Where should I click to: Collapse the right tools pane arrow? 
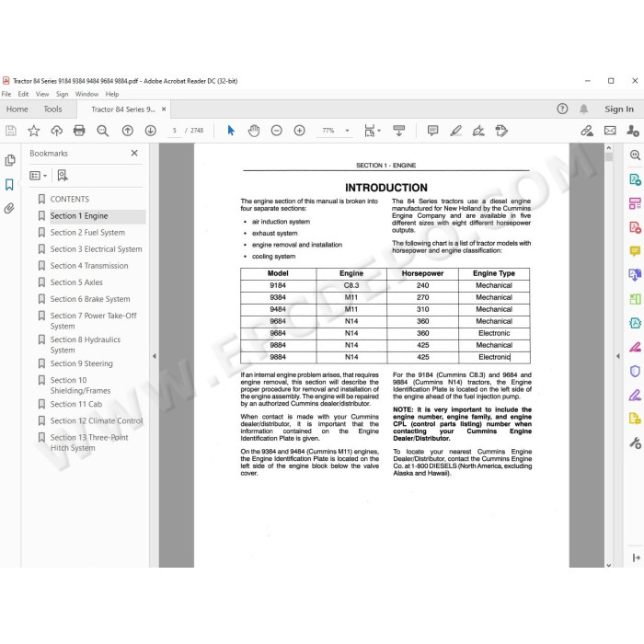pyautogui.click(x=617, y=356)
